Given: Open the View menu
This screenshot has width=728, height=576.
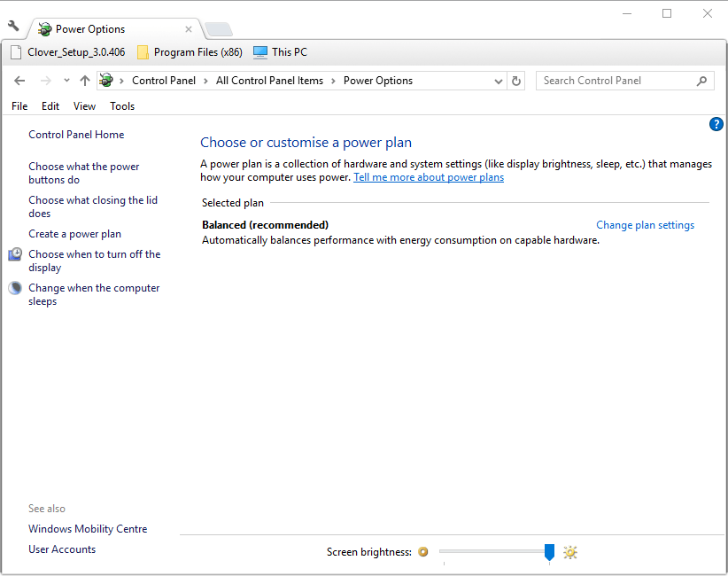Looking at the screenshot, I should coord(84,106).
